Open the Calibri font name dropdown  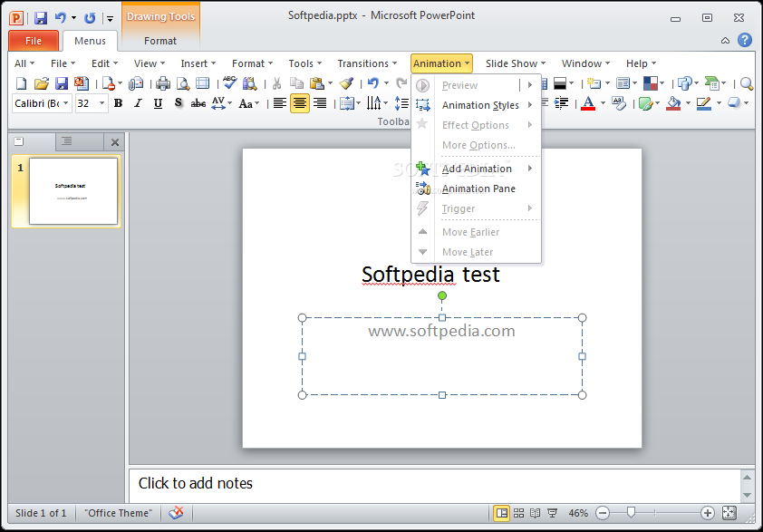coord(65,103)
